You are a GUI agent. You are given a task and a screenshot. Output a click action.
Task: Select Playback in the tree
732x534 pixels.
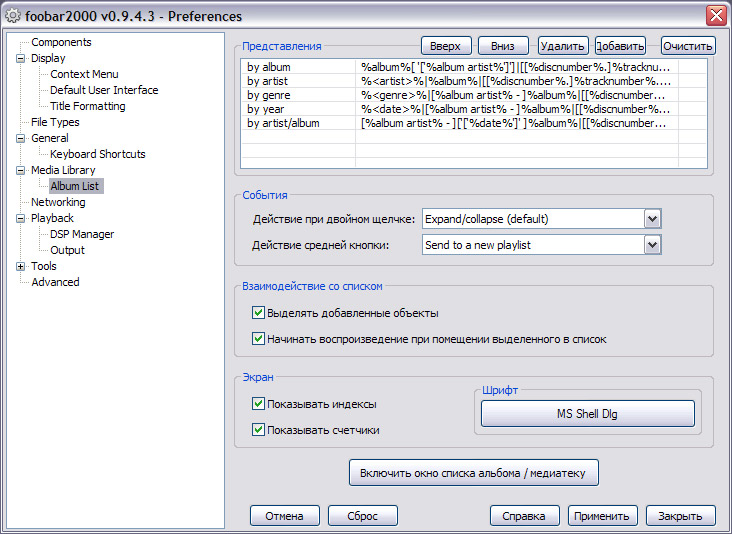pyautogui.click(x=52, y=218)
